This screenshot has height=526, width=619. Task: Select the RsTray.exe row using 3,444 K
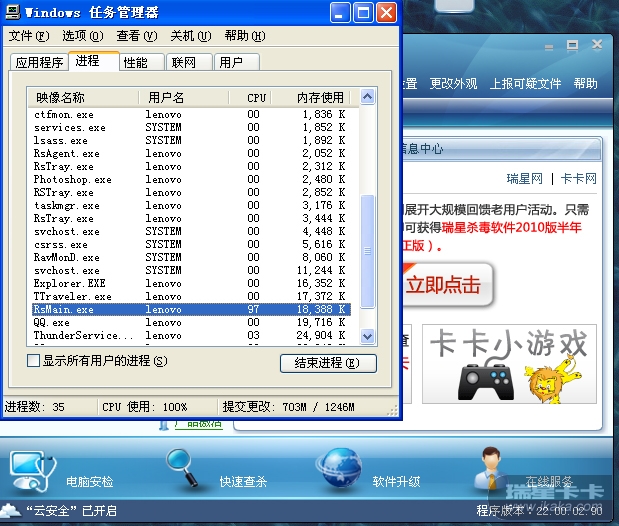pyautogui.click(x=191, y=218)
